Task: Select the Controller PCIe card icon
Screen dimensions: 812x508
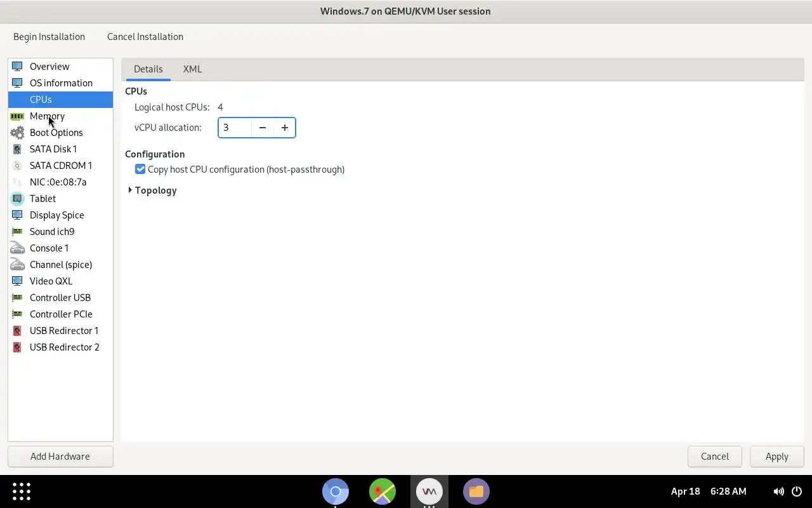Action: [x=17, y=314]
